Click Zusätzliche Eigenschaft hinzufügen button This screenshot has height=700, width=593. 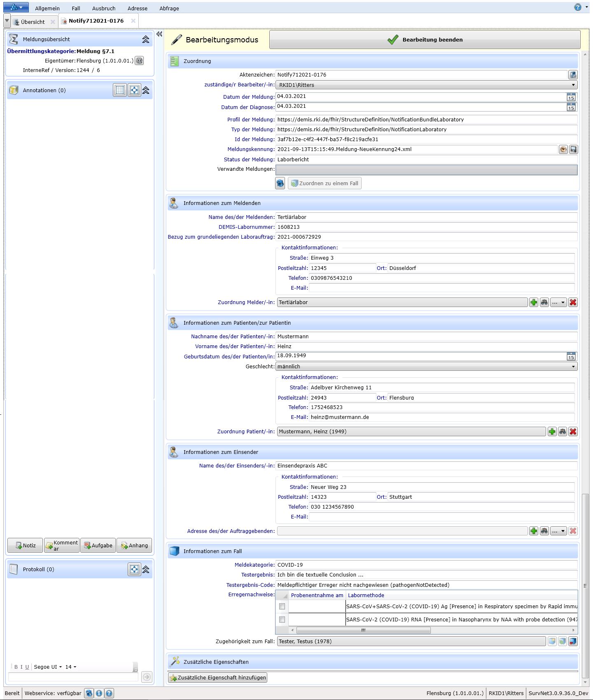pos(218,678)
